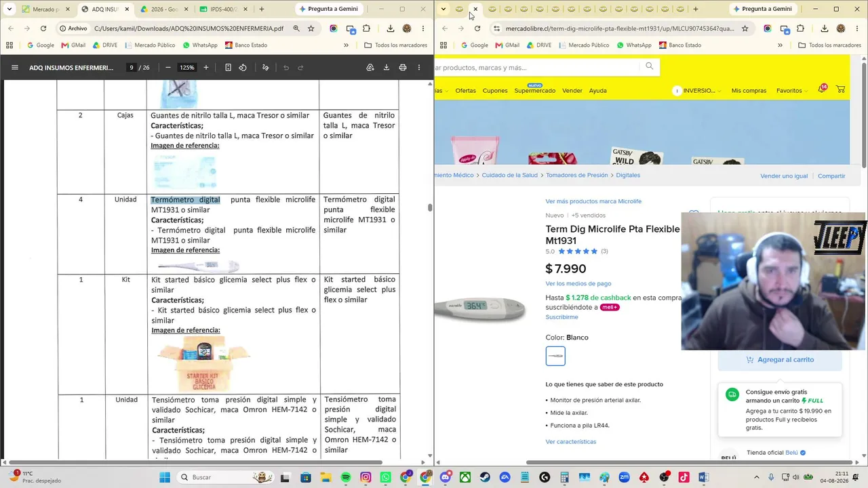
Task: Click the Microlife thermometer product image
Action: coord(480,308)
